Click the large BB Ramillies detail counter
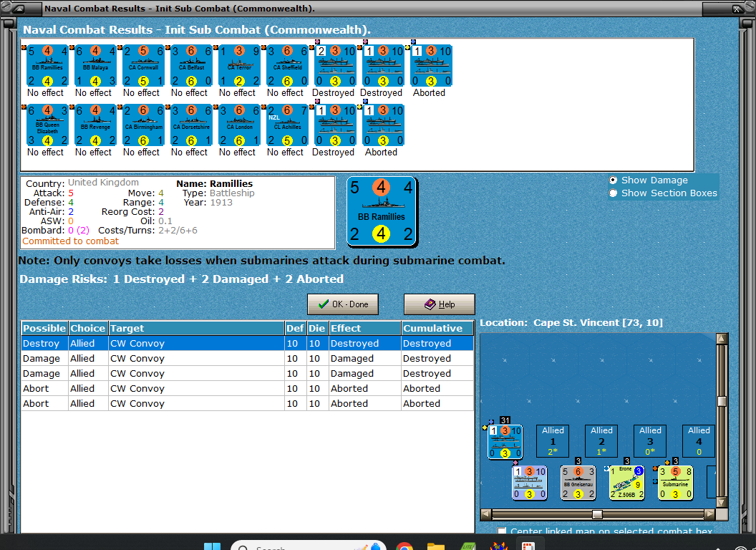This screenshot has height=550, width=756. click(382, 211)
